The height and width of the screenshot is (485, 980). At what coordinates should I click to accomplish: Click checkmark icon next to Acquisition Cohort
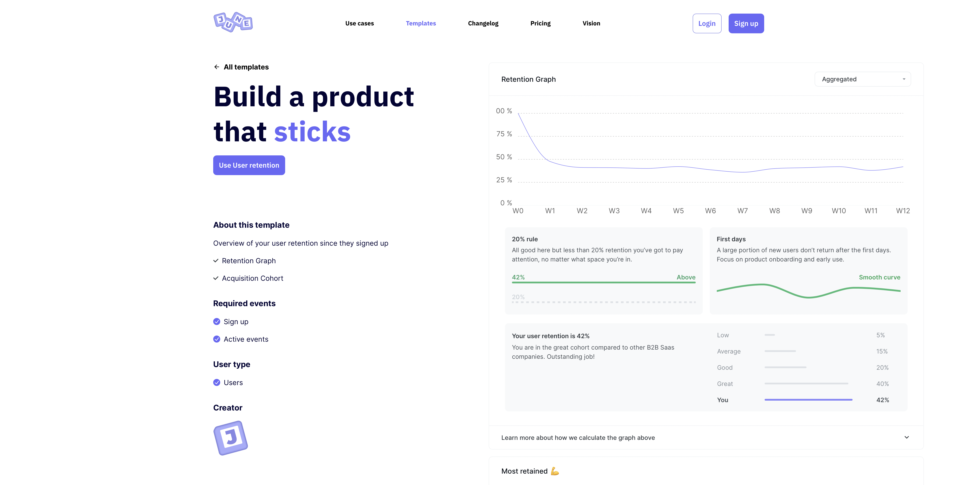tap(216, 278)
